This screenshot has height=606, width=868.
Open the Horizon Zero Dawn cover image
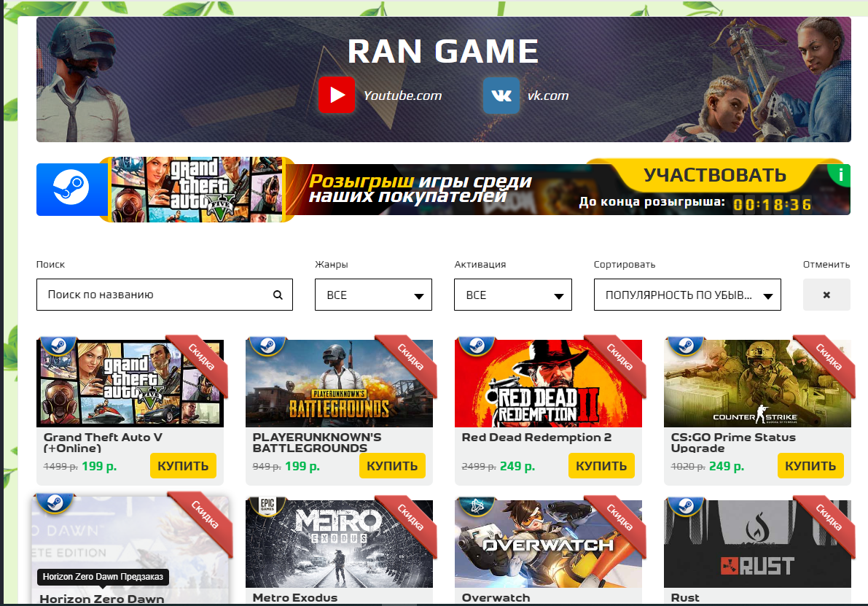130,542
